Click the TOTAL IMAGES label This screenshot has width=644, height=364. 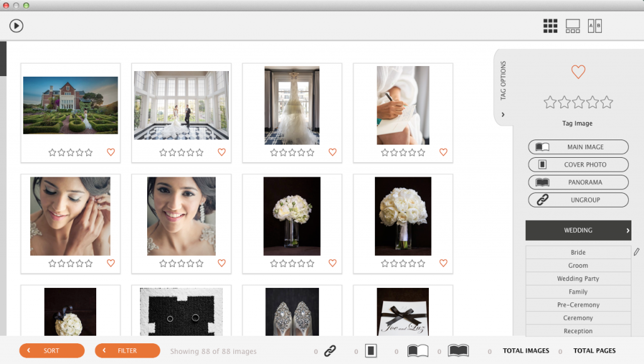tap(526, 350)
